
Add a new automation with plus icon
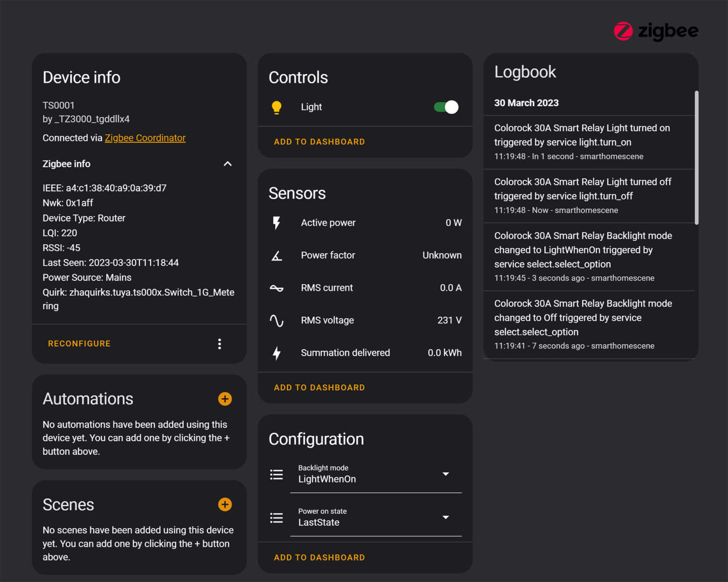coord(225,399)
